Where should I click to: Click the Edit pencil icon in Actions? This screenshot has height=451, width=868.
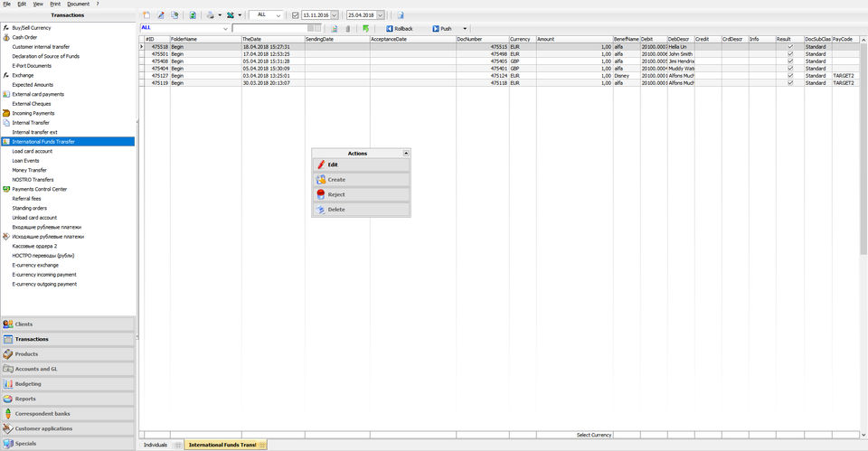[x=320, y=164]
